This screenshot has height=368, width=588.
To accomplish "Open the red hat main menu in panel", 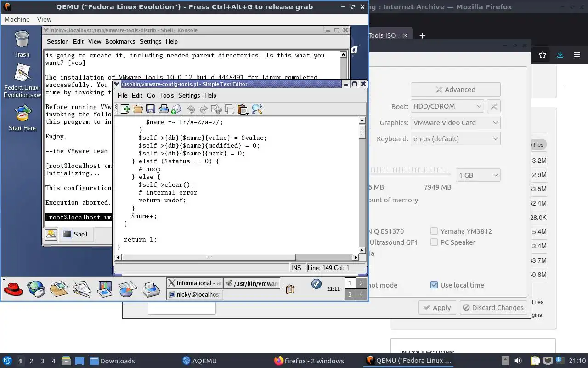I will coord(13,288).
